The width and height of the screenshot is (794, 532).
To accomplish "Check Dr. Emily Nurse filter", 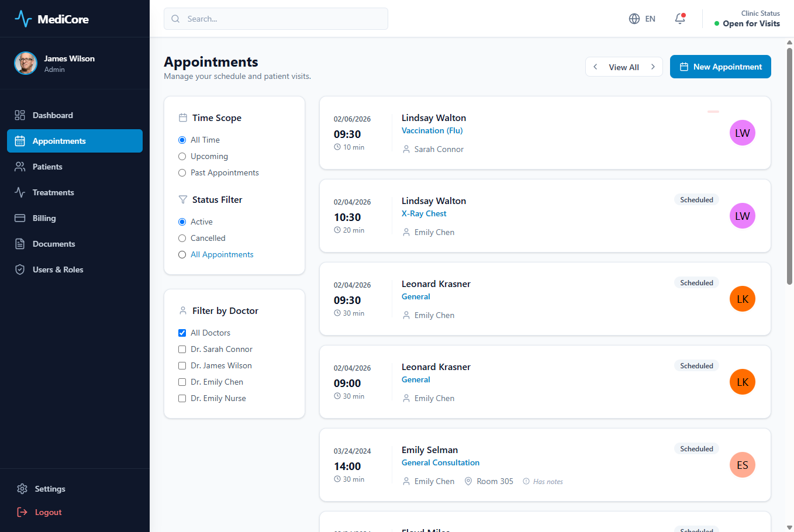I will 182,398.
